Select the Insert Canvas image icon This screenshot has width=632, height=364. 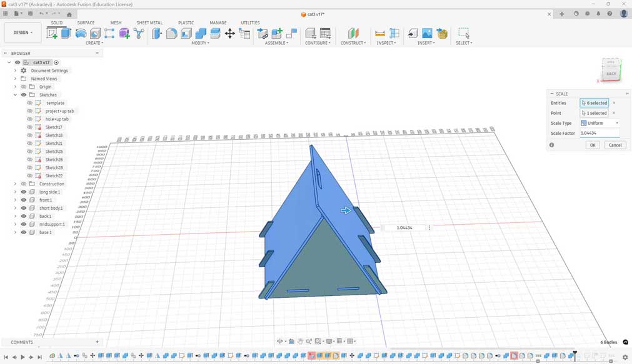[427, 33]
